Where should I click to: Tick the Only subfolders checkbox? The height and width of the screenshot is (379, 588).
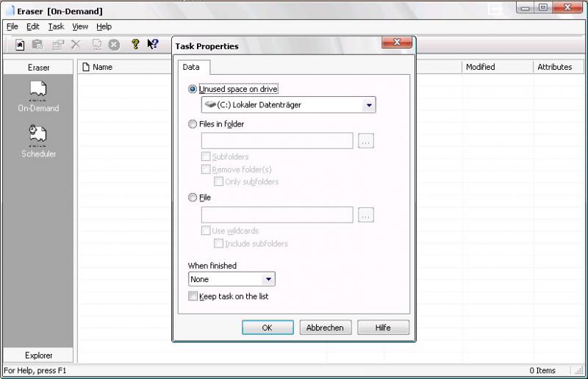[x=218, y=181]
